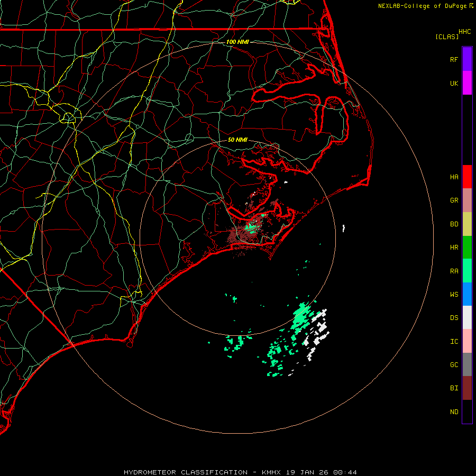The width and height of the screenshot is (476, 476).
Task: Click the DS white legend swatch
Action: tap(467, 317)
